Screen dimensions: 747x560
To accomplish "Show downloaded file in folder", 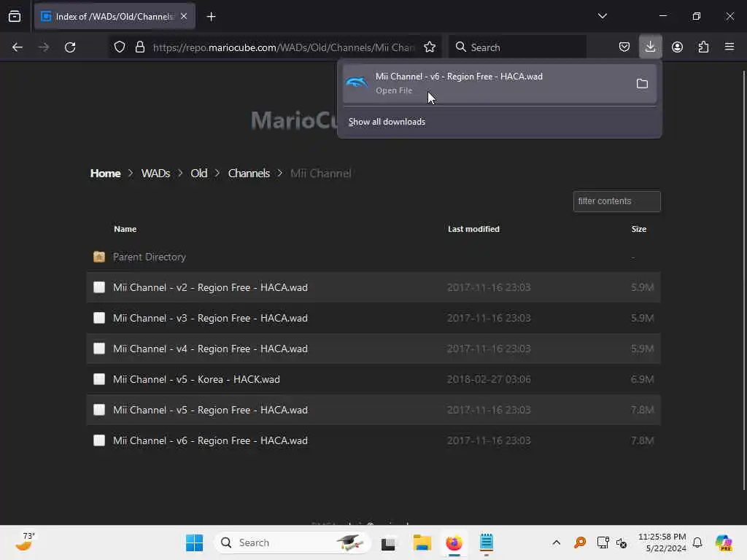I will pos(642,84).
